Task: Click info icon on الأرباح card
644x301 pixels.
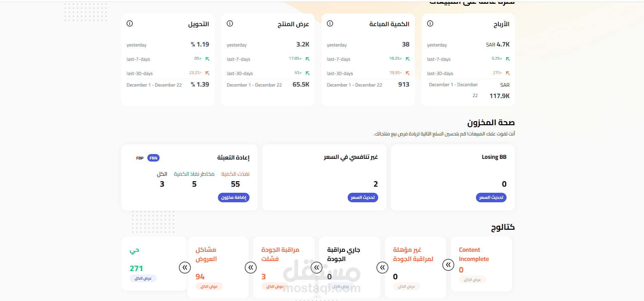Action: (x=430, y=23)
